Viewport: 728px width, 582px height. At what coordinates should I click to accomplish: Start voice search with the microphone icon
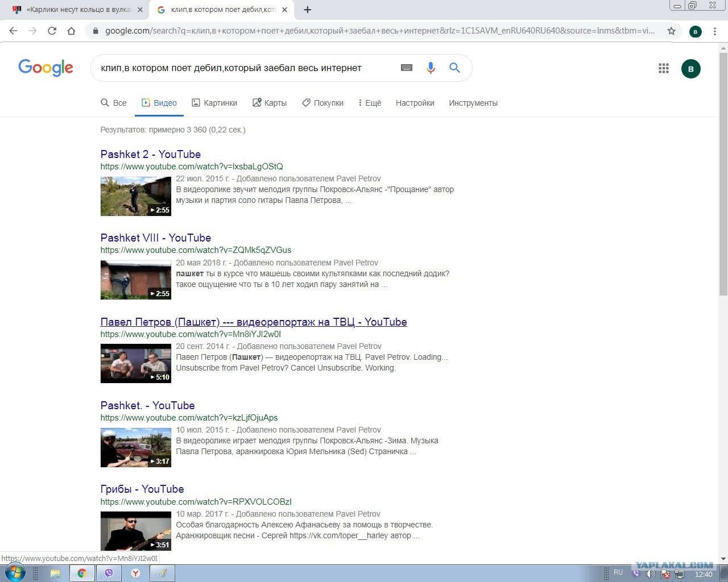(431, 68)
